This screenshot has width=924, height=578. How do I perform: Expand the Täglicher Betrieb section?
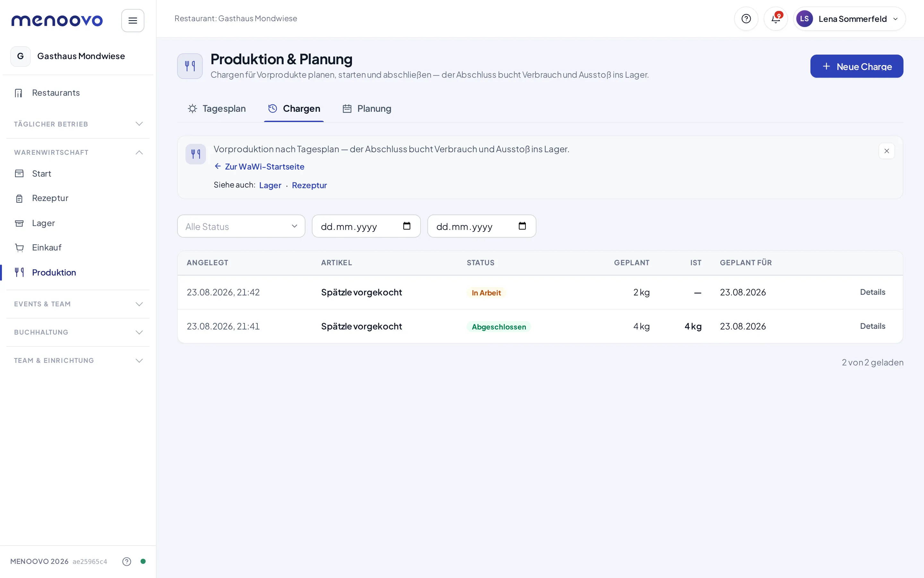click(78, 124)
